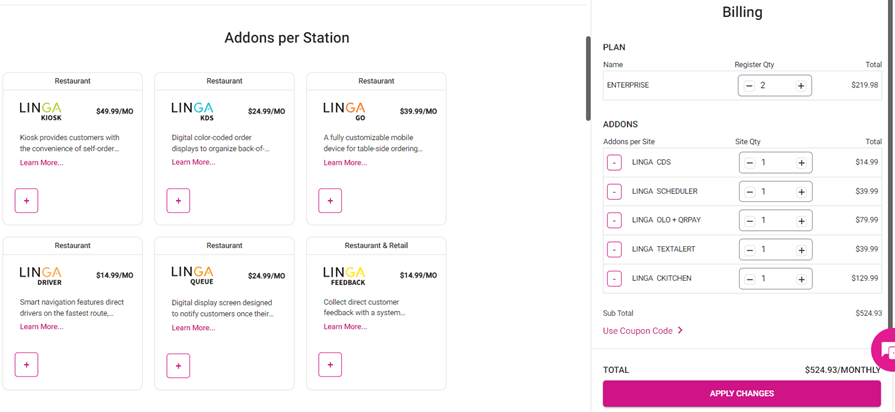The image size is (895, 412).
Task: Decrease Enterprise register quantity
Action: point(749,86)
